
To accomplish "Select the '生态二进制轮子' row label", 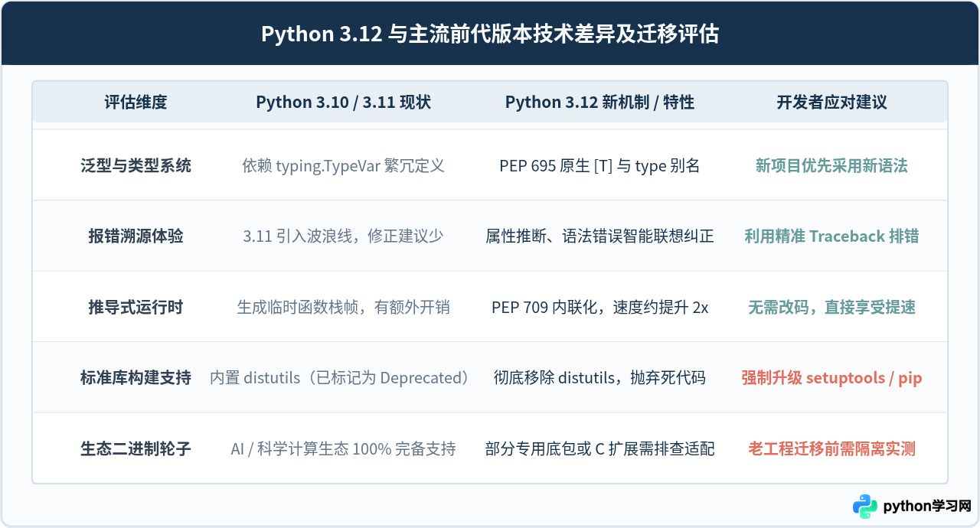I will pos(136,449).
